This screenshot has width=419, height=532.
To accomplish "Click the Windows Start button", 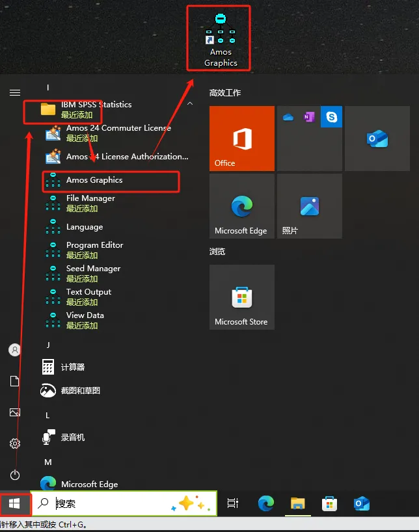I will point(14,503).
